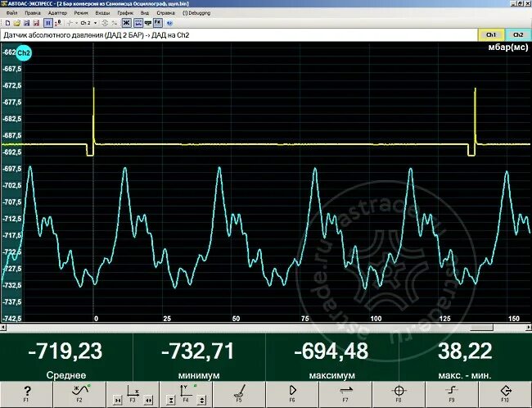Click the maximum value -694,48
This screenshot has height=408, width=532.
(331, 351)
